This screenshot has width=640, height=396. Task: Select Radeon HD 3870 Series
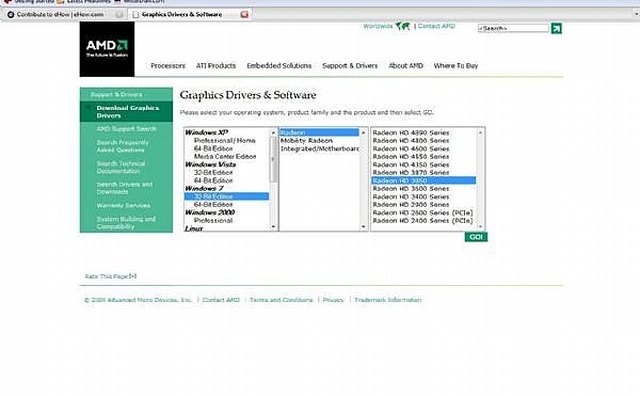click(411, 172)
